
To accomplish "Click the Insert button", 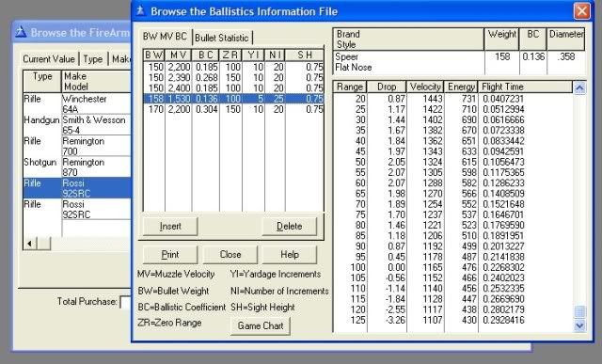I will tap(170, 226).
